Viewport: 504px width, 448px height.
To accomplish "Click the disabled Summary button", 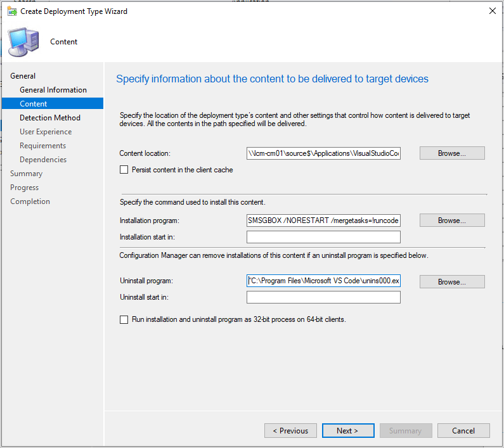I will (x=406, y=431).
